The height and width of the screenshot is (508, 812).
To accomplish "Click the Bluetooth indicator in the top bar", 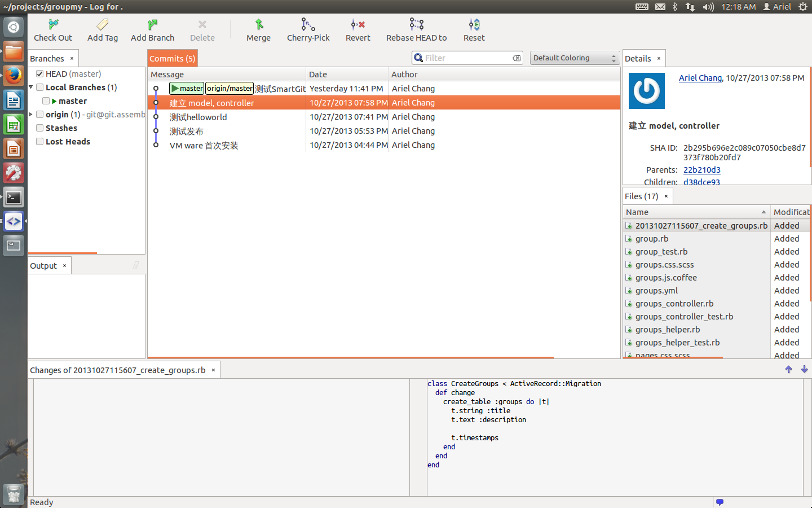I will 675,7.
